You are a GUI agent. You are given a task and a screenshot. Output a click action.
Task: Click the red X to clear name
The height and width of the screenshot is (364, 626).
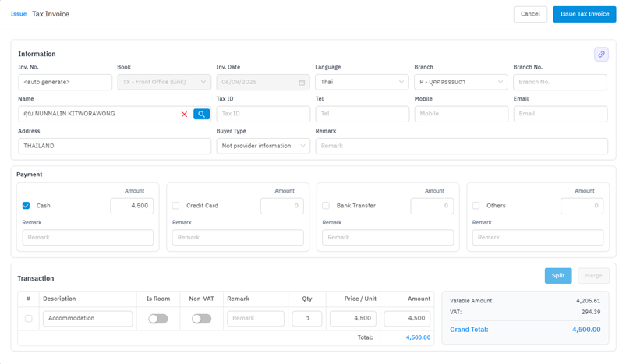pos(184,114)
